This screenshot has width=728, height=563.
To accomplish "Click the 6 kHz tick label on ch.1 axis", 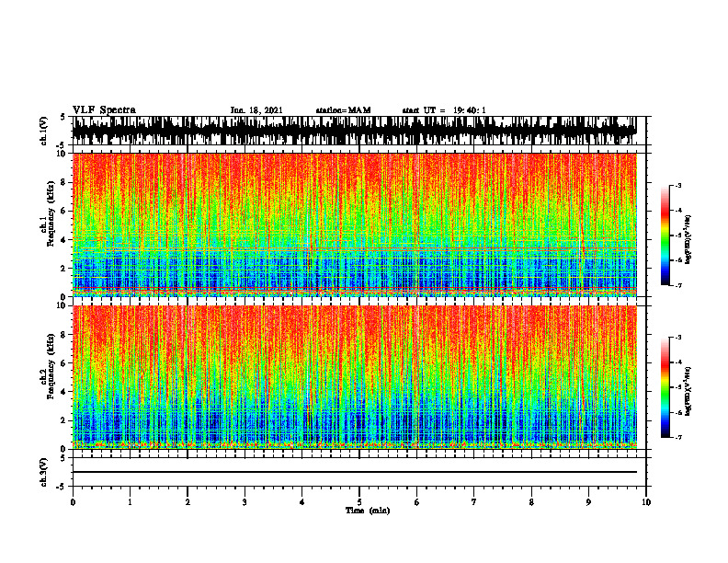I will click(64, 211).
